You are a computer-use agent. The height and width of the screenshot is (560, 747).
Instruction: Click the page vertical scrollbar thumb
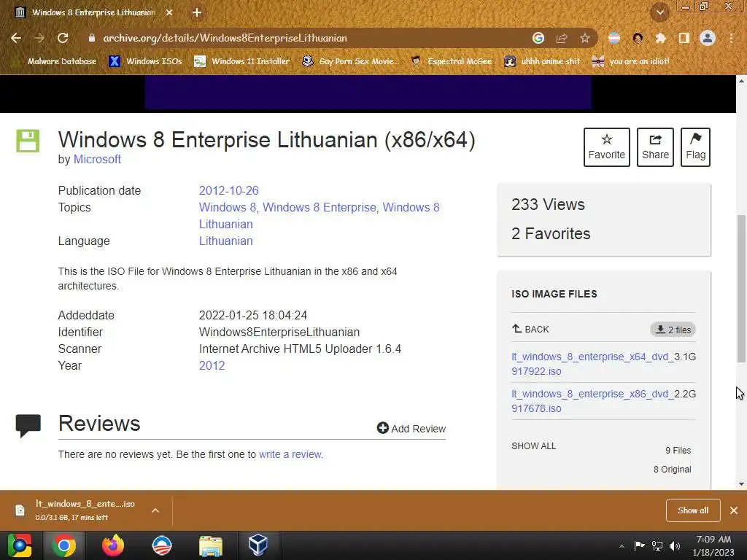click(x=741, y=289)
